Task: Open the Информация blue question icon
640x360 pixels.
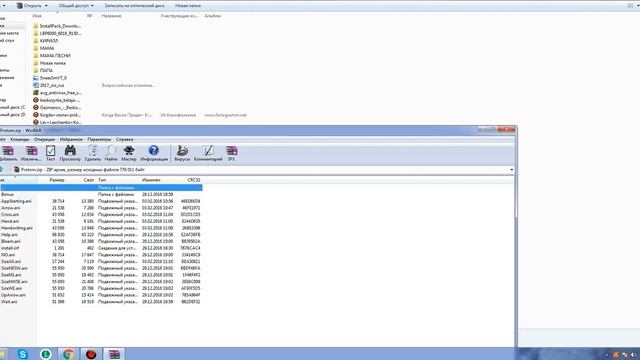Action: pyautogui.click(x=154, y=153)
